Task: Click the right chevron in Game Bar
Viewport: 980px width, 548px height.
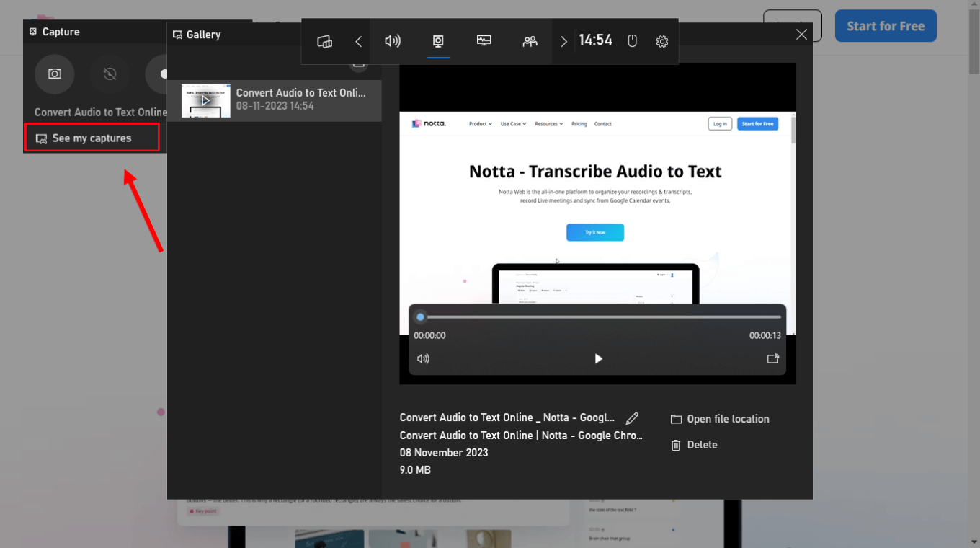Action: 563,41
